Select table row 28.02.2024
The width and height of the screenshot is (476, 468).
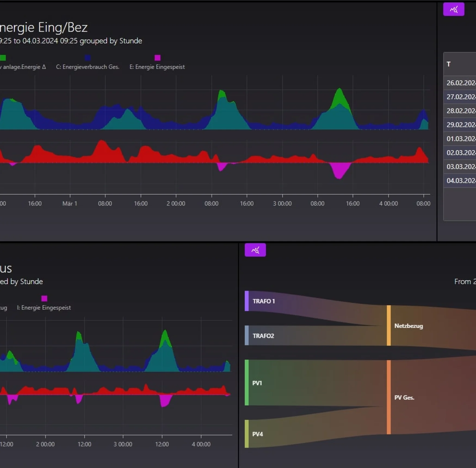coord(460,111)
